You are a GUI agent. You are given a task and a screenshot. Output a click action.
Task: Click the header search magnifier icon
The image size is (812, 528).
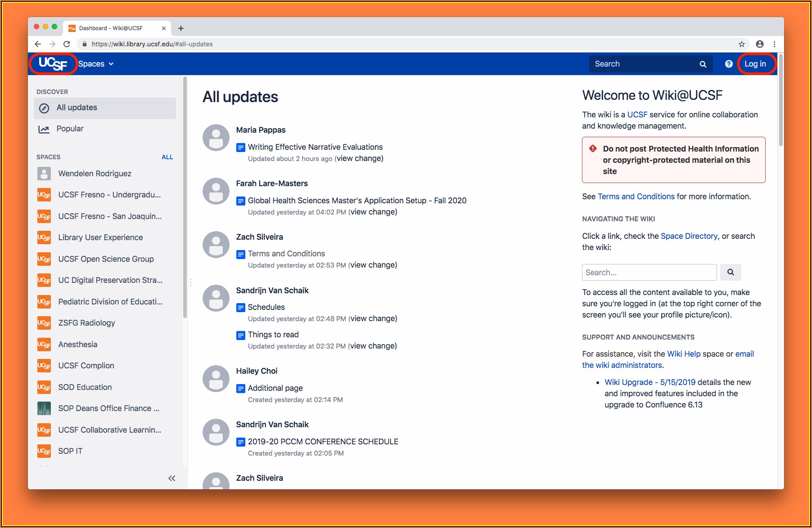click(703, 64)
